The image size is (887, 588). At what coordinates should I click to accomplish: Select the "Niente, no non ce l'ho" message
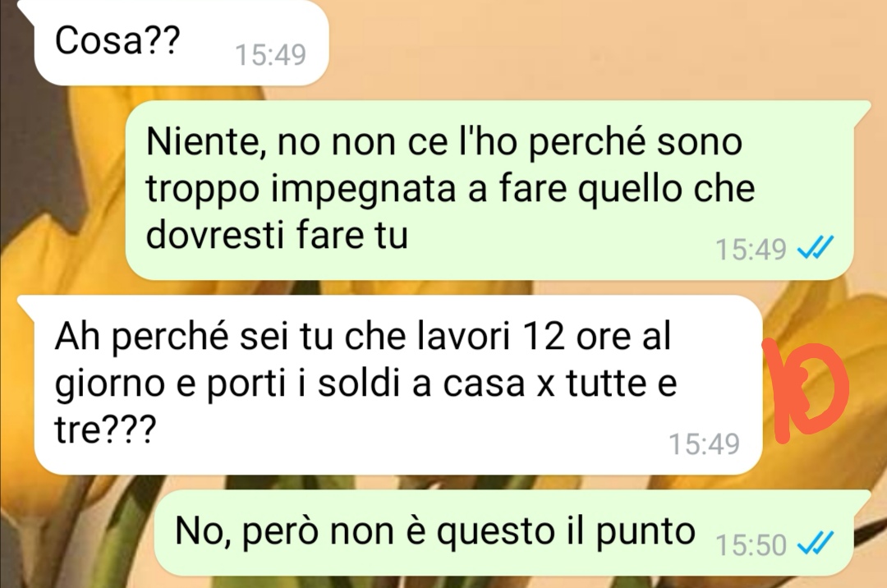pyautogui.click(x=489, y=190)
